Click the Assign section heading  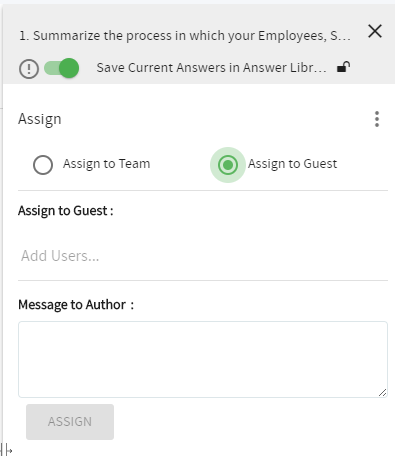pyautogui.click(x=40, y=119)
